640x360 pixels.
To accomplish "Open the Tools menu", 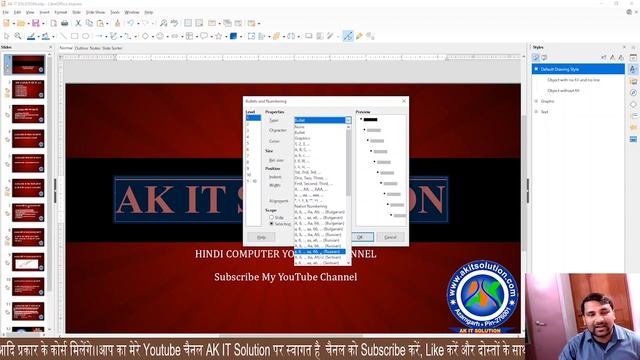I will tap(115, 12).
